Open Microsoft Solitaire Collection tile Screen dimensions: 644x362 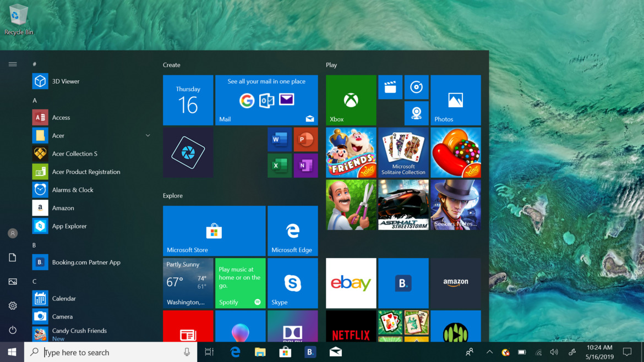tap(403, 152)
